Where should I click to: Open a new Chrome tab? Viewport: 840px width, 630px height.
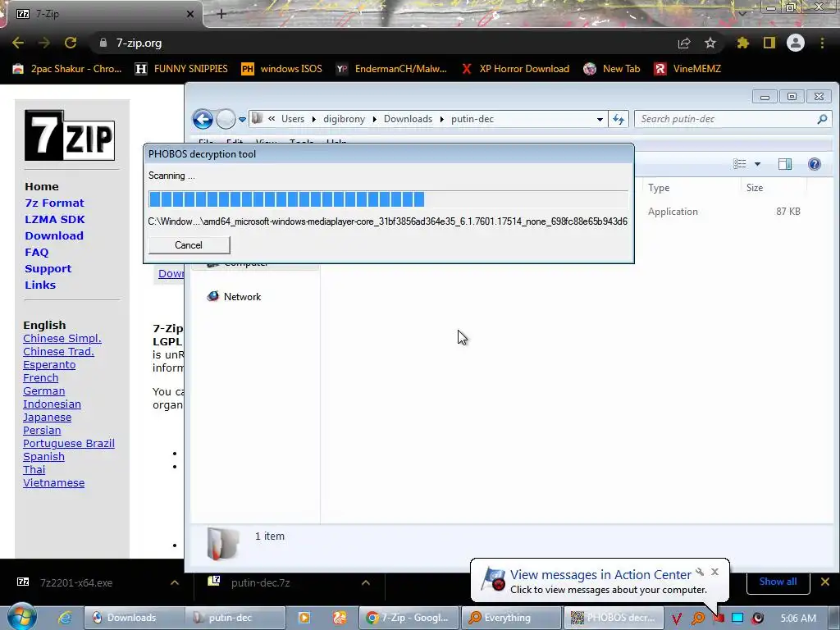[x=221, y=14]
